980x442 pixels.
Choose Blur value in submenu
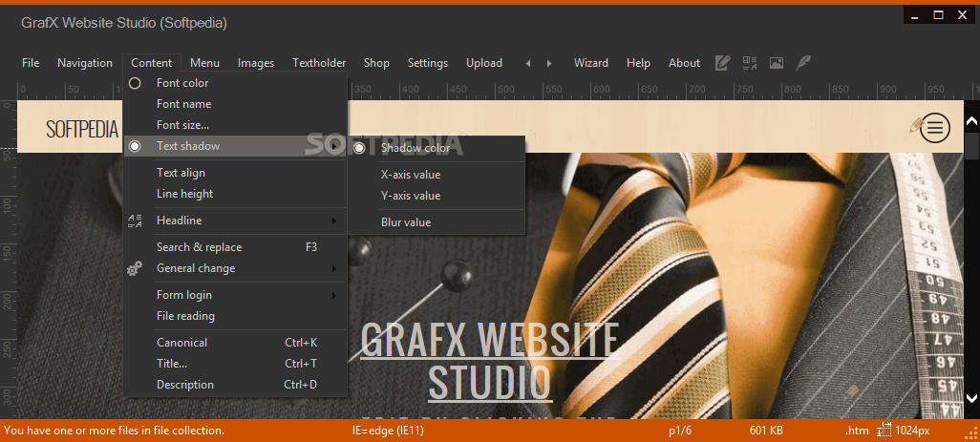click(x=437, y=222)
